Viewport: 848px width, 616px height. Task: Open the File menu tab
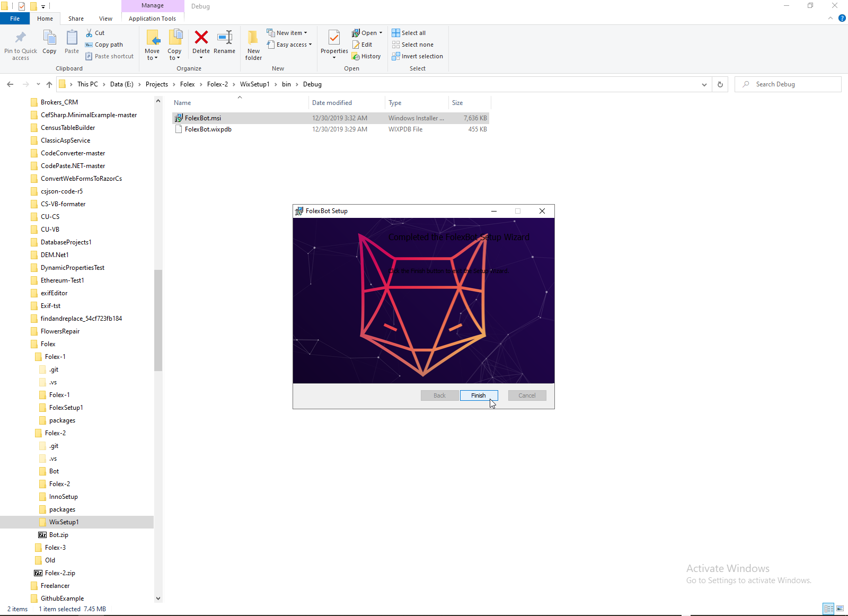tap(15, 19)
